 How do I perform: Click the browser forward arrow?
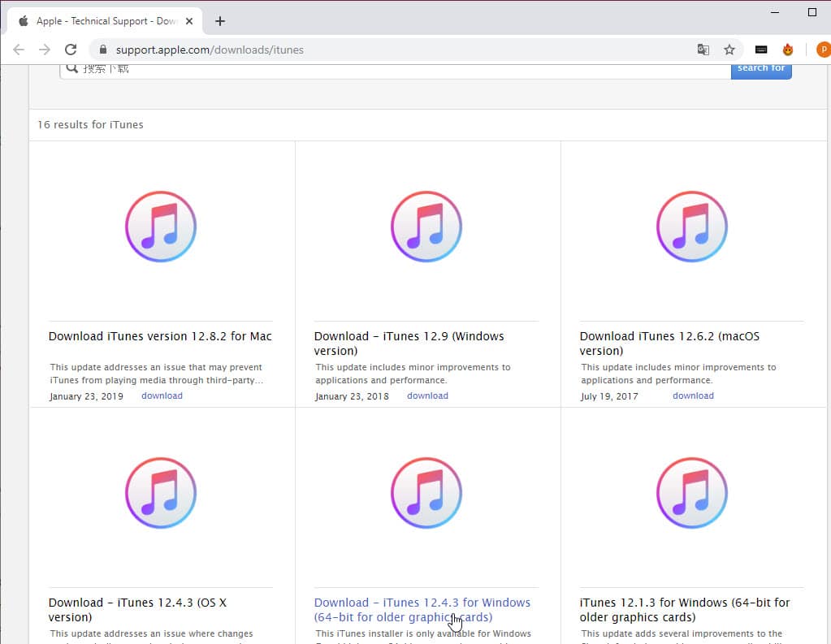(x=45, y=50)
